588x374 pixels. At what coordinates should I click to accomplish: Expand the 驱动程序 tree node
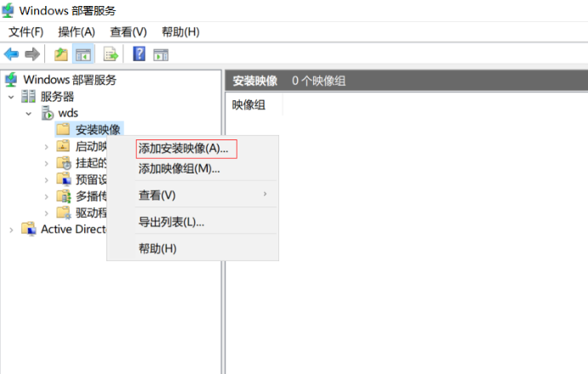46,213
